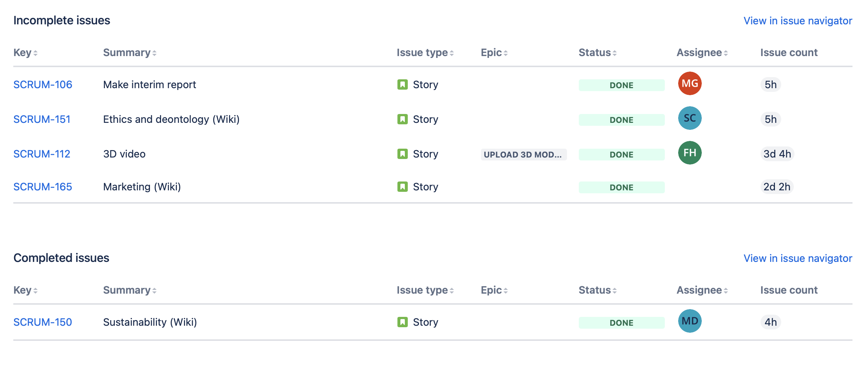
Task: Click the Story icon for SCRUM-112
Action: coord(402,154)
